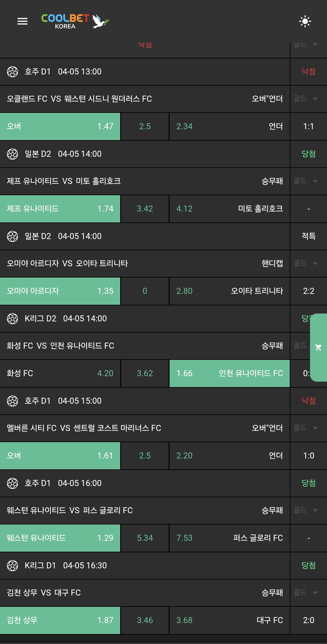Screen dimensions: 327x644
Task: Select 오버 1.47 odds for 오클랜드 match
Action: [x=60, y=126]
